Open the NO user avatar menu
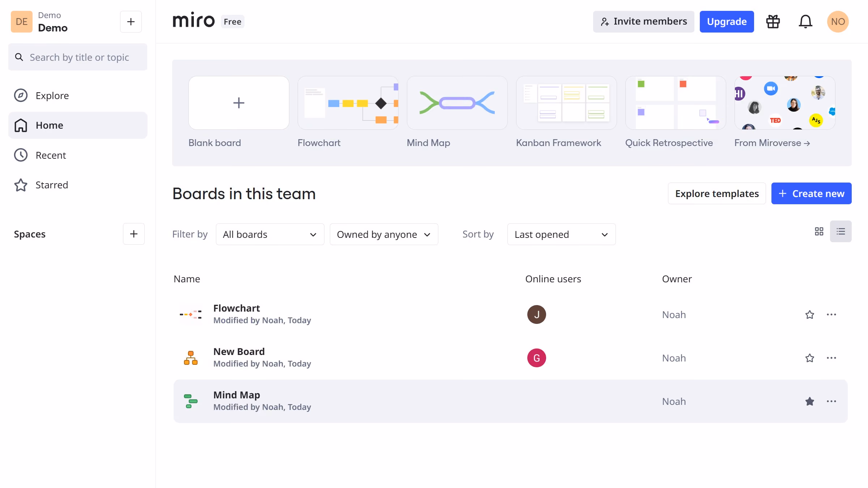This screenshot has height=488, width=868. (838, 22)
